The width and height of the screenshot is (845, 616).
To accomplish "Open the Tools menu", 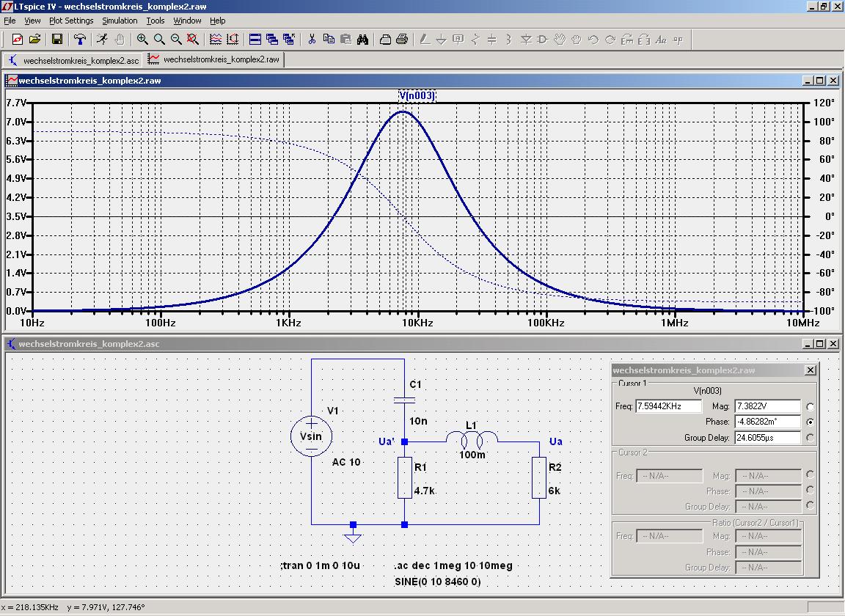I will pos(156,21).
